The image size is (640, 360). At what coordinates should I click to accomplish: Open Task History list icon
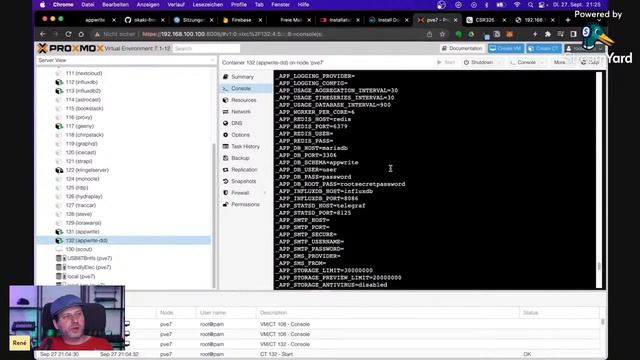pos(225,146)
